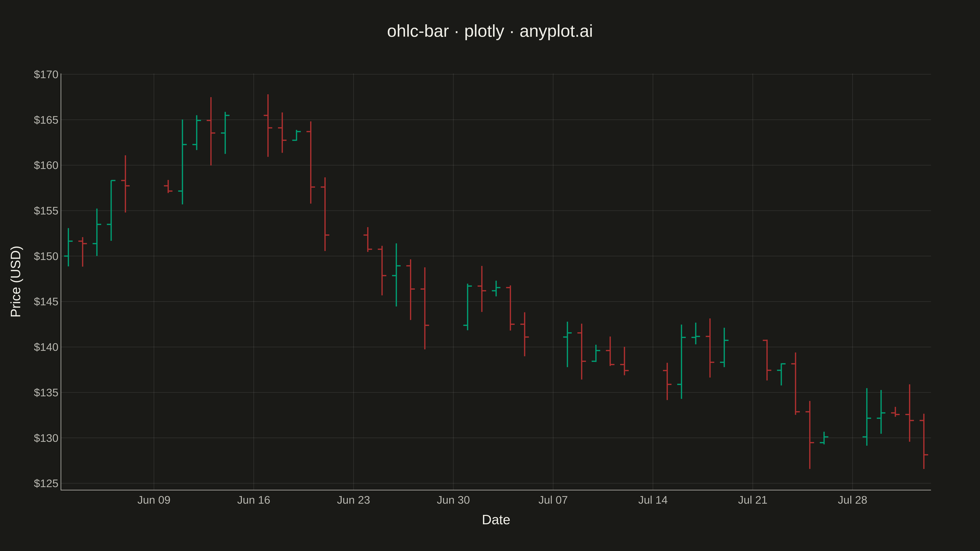Image resolution: width=980 pixels, height=551 pixels.
Task: Select the $170 y-axis tick label
Action: (46, 74)
